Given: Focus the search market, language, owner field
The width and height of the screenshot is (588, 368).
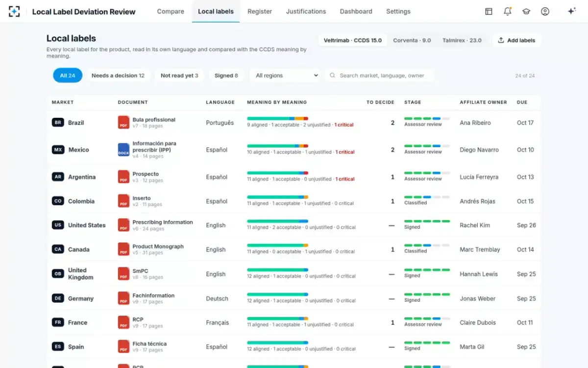Looking at the screenshot, I should tap(380, 76).
